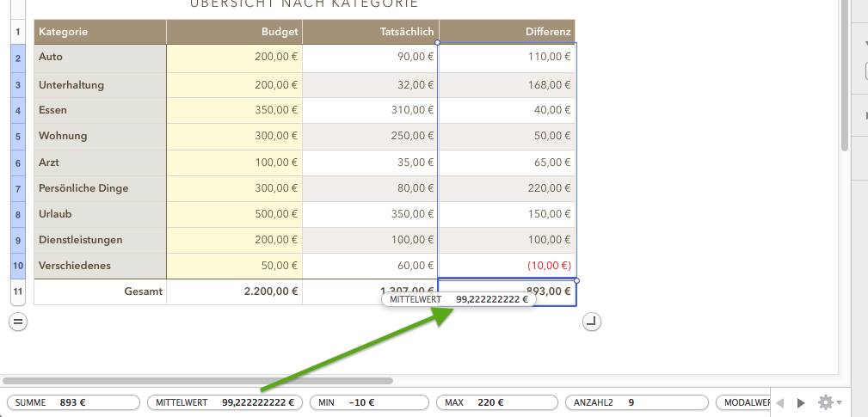This screenshot has width=868, height=417.
Task: Click the ANZAHL2 9 status pill
Action: (637, 402)
